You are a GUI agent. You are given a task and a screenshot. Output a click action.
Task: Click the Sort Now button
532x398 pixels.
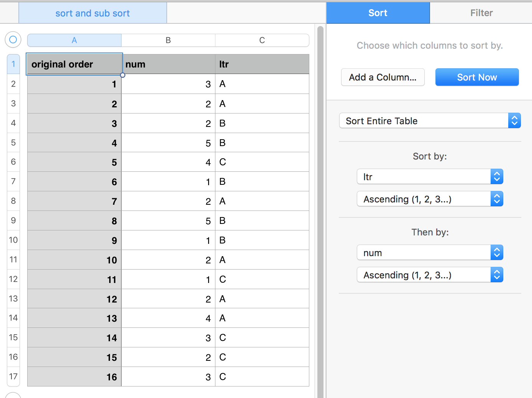[x=477, y=77]
